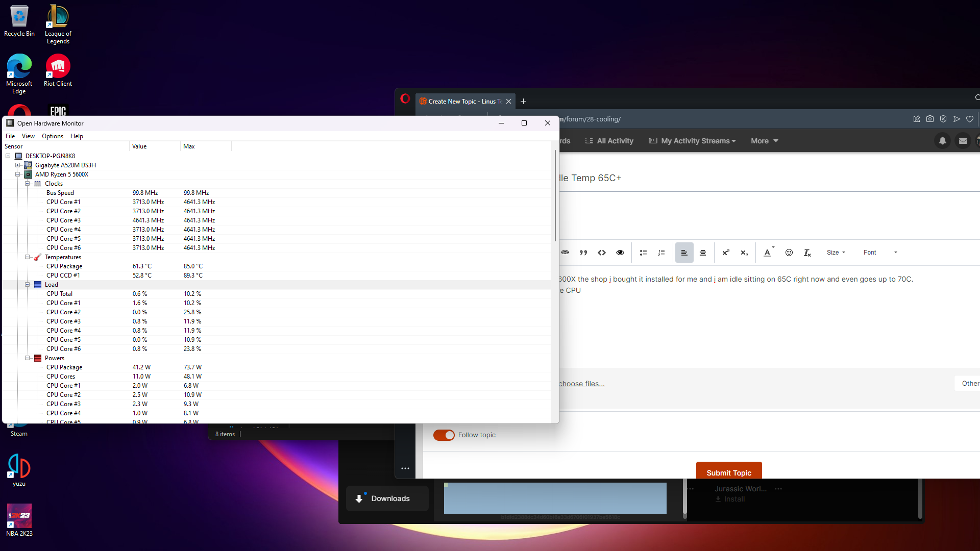Collapse the Load sensor group
Viewport: 980px width, 551px height.
[28, 285]
